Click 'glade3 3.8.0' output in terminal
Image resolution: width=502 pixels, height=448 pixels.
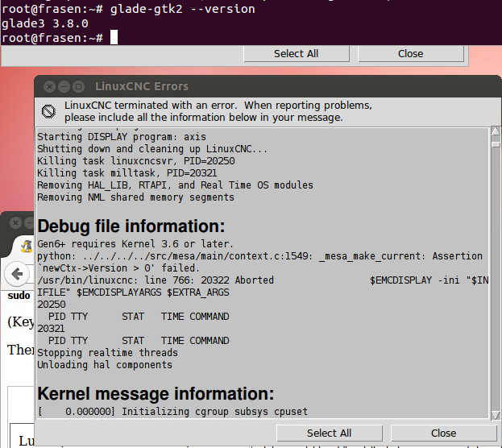(45, 23)
